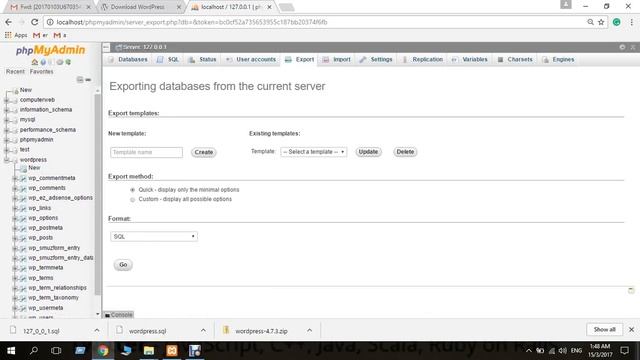
Task: Open the Select a template dropdown
Action: click(313, 152)
